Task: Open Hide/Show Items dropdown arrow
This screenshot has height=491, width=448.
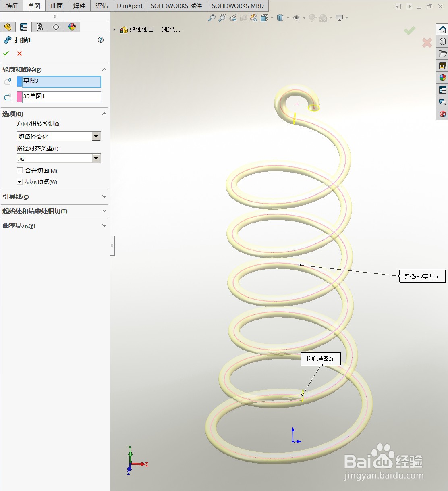Action: tap(304, 18)
